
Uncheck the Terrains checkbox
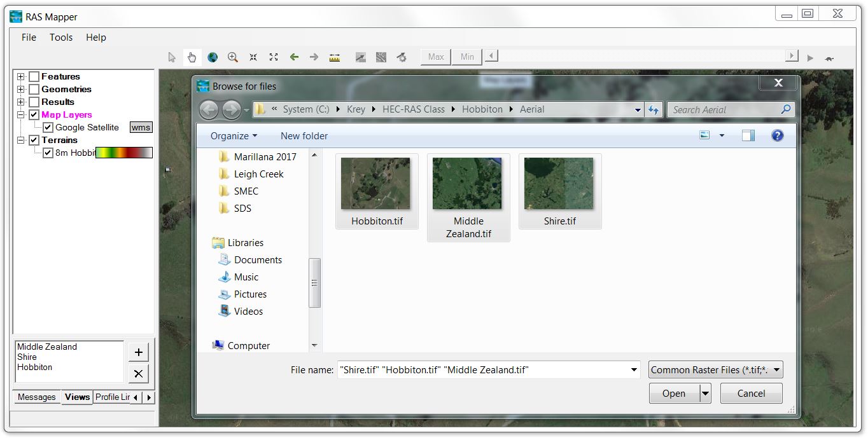pyautogui.click(x=34, y=140)
